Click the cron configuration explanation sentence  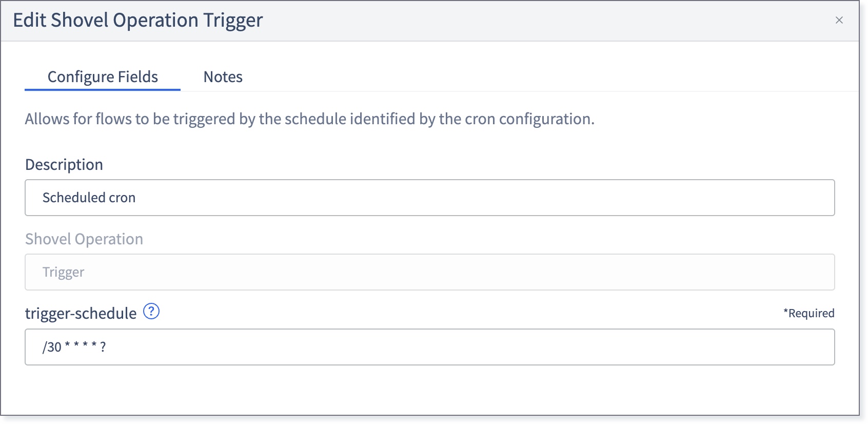[x=310, y=119]
